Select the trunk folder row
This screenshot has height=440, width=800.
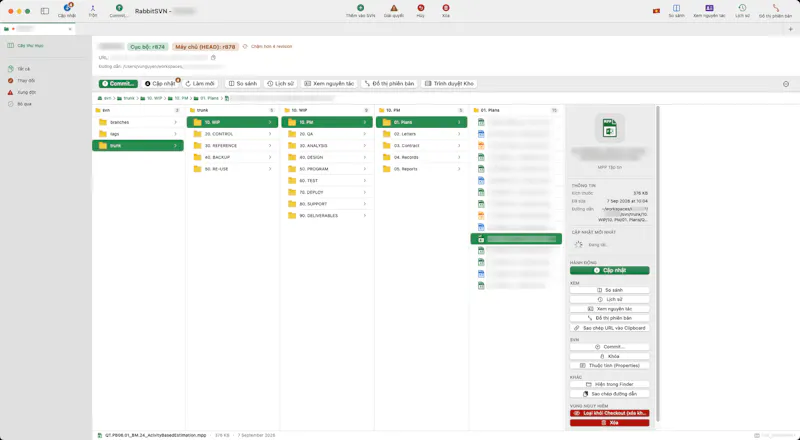pos(138,145)
